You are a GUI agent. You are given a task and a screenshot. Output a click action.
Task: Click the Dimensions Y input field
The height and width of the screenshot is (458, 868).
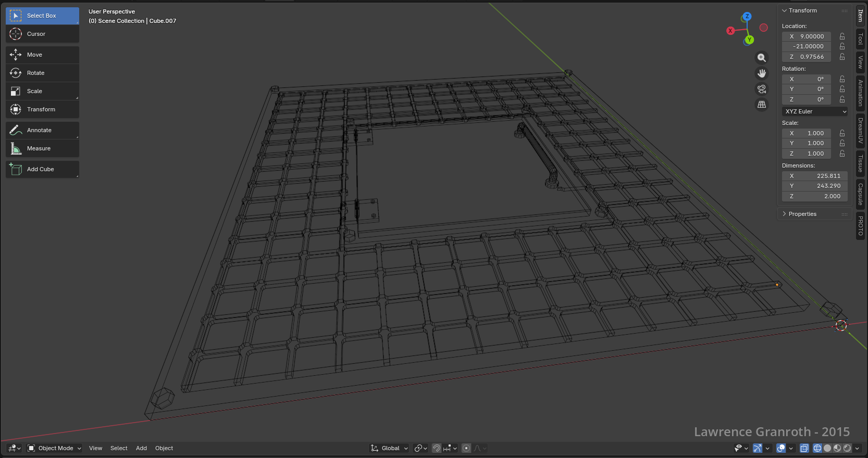pyautogui.click(x=815, y=186)
